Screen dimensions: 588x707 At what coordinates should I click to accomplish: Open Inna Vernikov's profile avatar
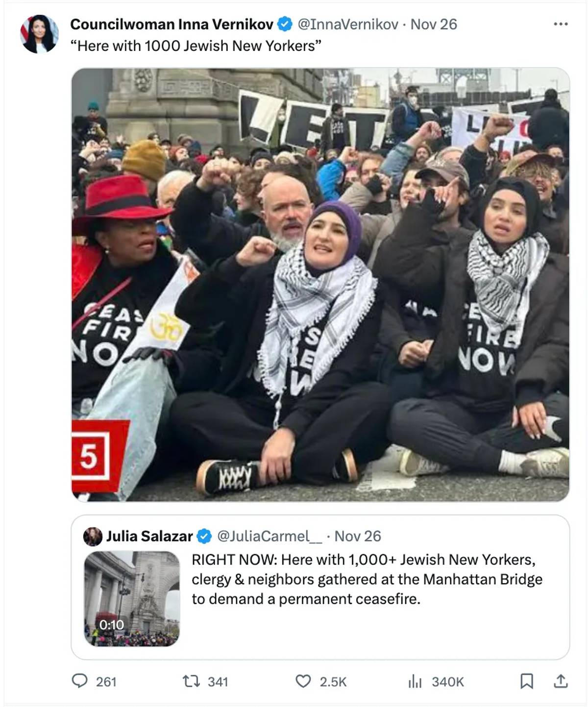click(x=39, y=34)
